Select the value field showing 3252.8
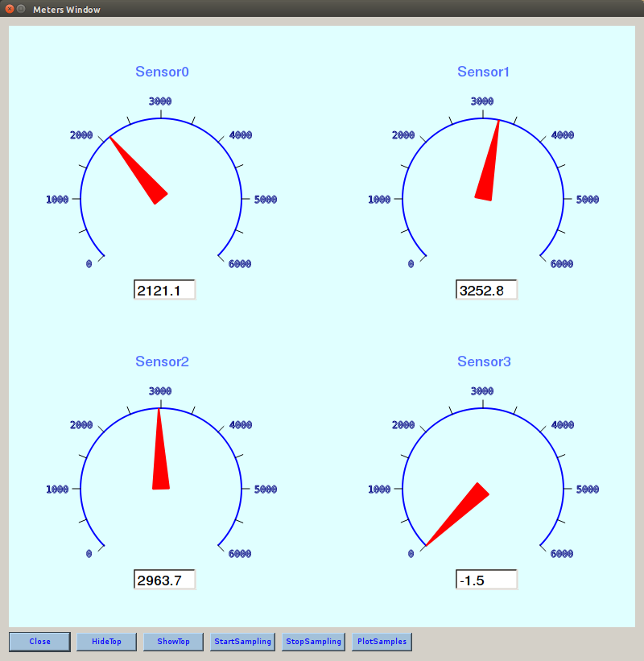 click(x=486, y=289)
